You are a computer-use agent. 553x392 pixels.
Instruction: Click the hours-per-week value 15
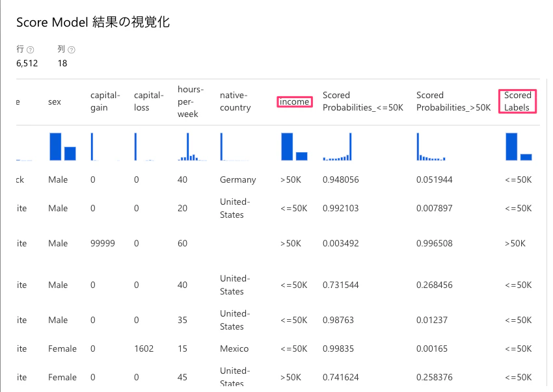[182, 348]
